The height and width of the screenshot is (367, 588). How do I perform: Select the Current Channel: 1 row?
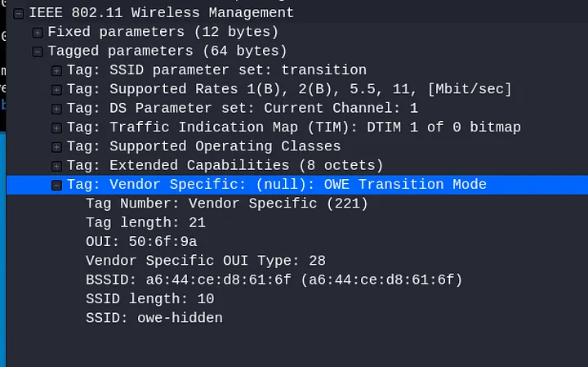click(242, 109)
